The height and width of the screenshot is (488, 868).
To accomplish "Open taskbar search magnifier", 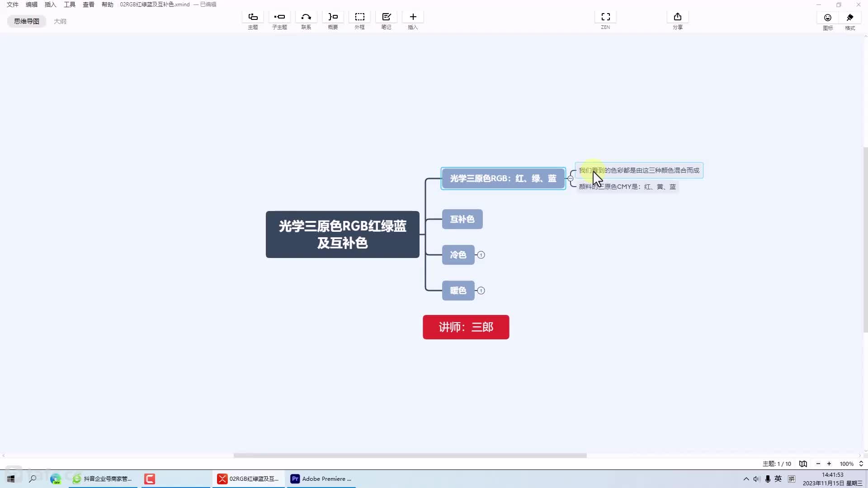I will pyautogui.click(x=33, y=479).
